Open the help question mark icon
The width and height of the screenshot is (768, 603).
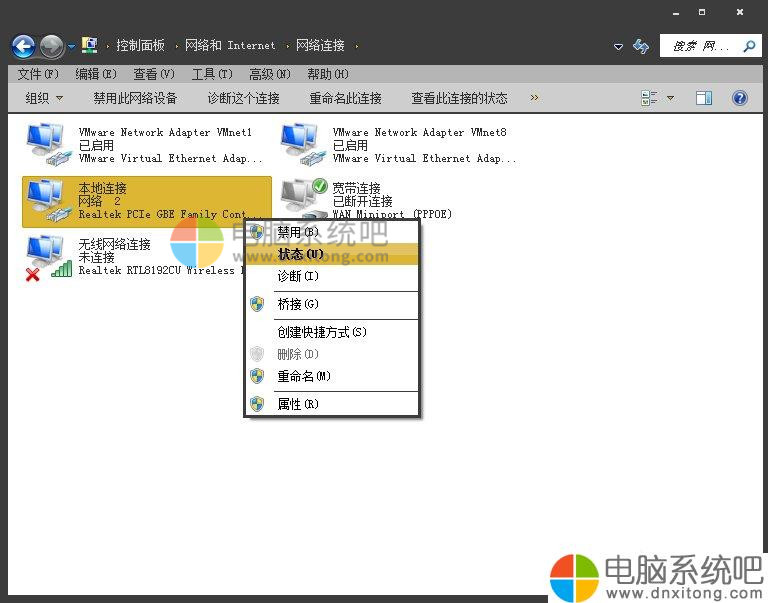pyautogui.click(x=740, y=98)
